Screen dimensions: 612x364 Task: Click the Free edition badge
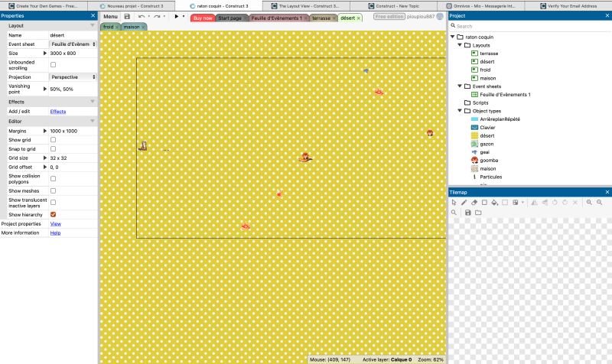(x=389, y=16)
